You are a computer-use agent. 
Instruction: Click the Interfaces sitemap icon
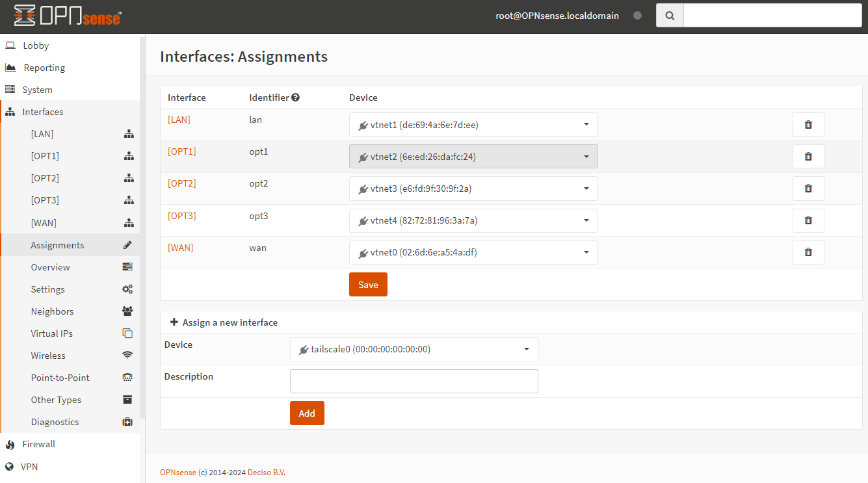click(10, 112)
